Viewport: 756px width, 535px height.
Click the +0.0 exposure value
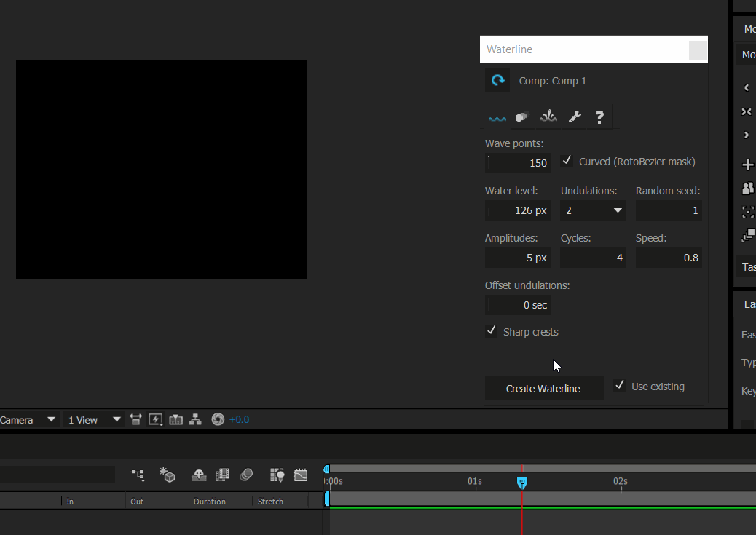click(239, 420)
